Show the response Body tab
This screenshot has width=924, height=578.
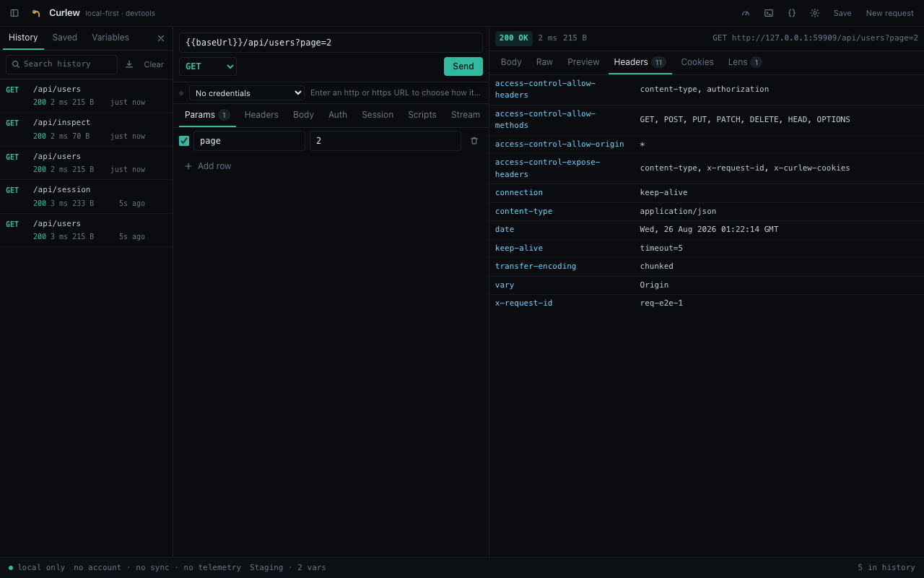point(511,62)
